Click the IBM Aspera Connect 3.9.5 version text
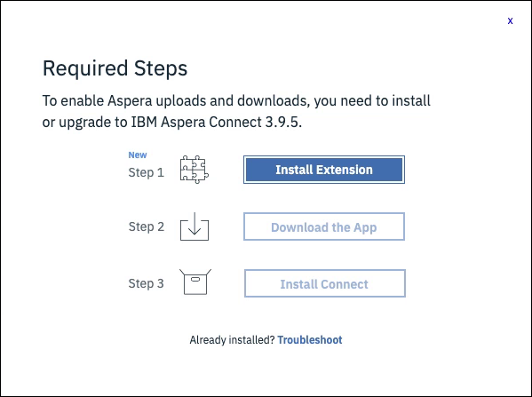This screenshot has height=397, width=532. pyautogui.click(x=216, y=123)
